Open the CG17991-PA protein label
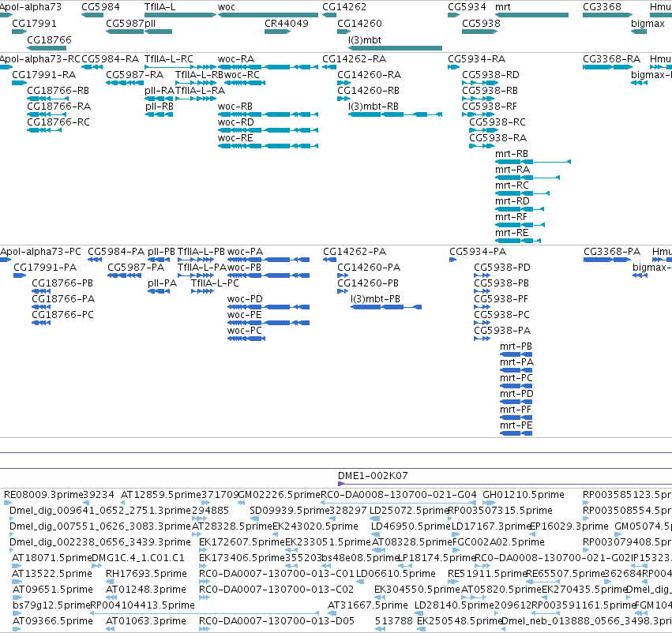672x633 pixels. pos(45,268)
